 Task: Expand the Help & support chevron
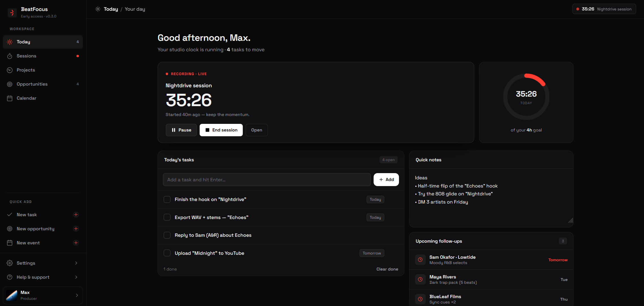[x=76, y=277]
